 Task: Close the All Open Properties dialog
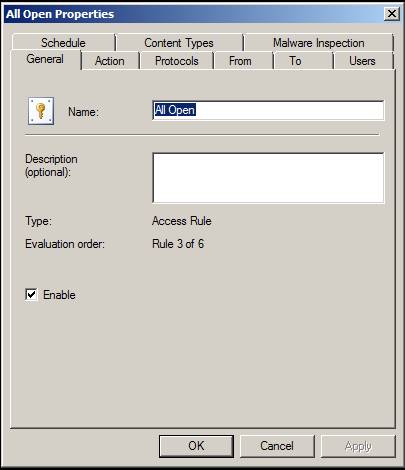point(392,14)
